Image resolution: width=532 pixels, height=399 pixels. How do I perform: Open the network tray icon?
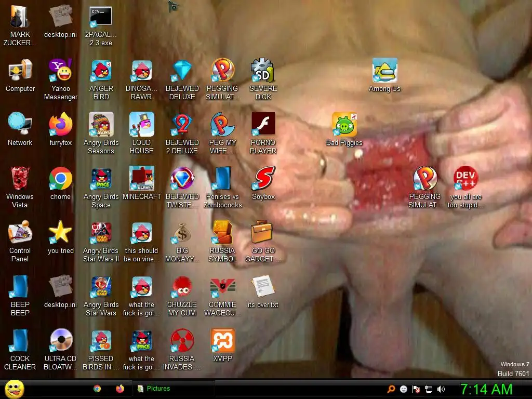coord(429,389)
